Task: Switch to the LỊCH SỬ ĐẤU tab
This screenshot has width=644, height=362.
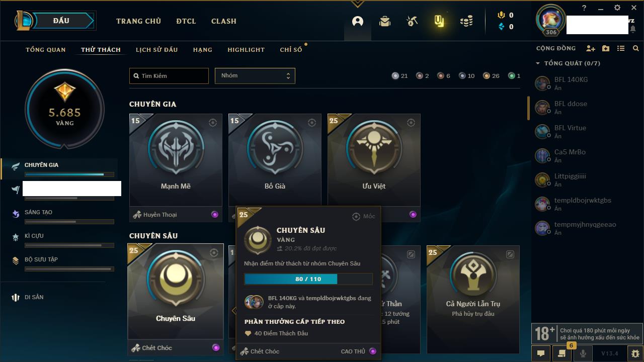Action: 157,50
